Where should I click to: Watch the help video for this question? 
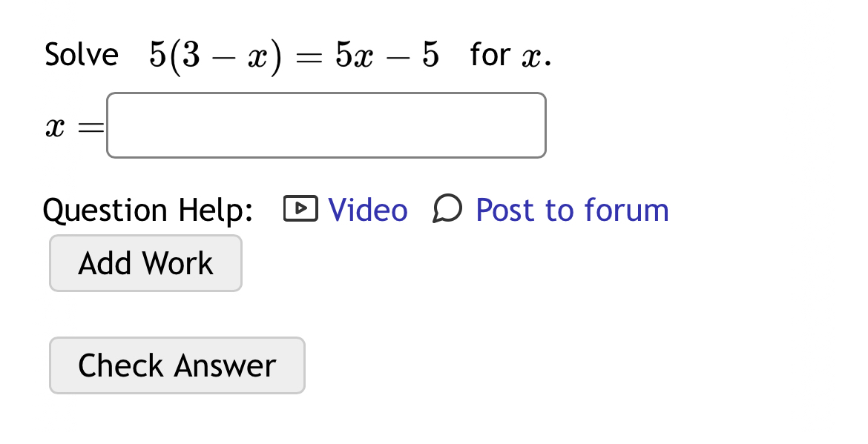click(366, 210)
